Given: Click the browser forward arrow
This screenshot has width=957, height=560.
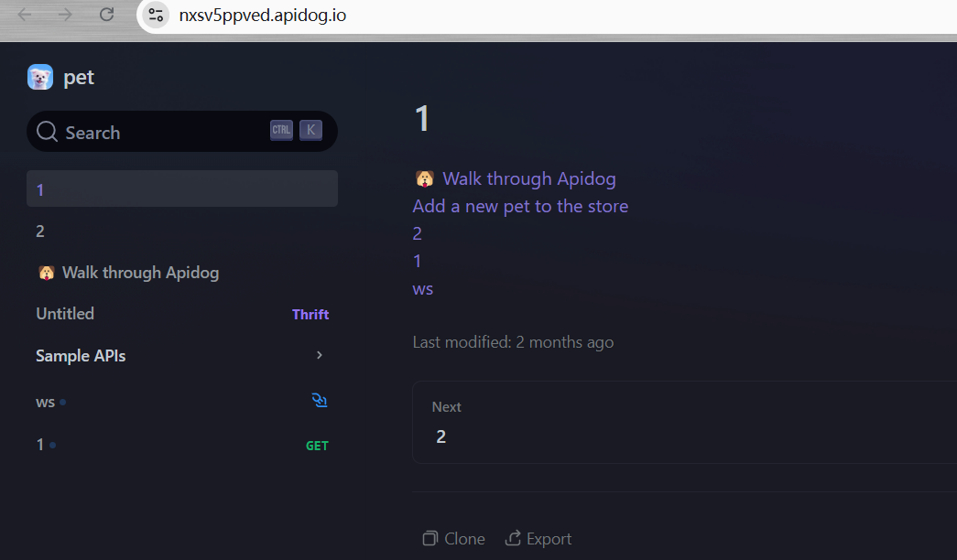Looking at the screenshot, I should (x=65, y=14).
